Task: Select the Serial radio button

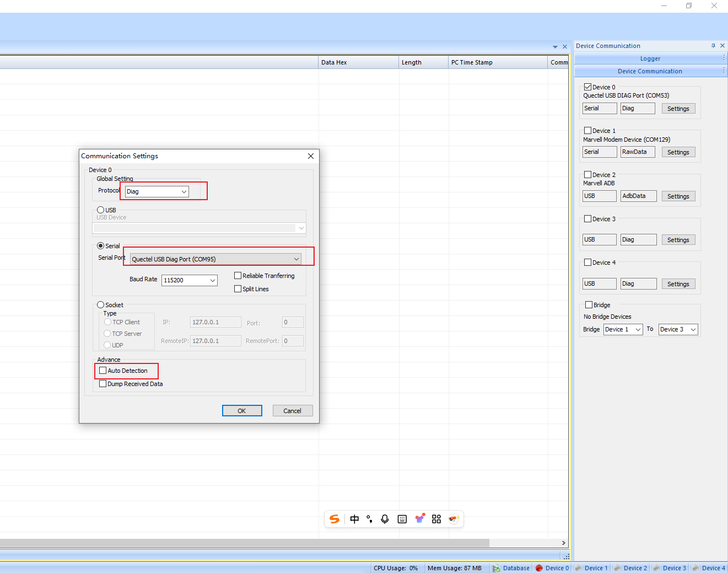Action: pyautogui.click(x=100, y=246)
